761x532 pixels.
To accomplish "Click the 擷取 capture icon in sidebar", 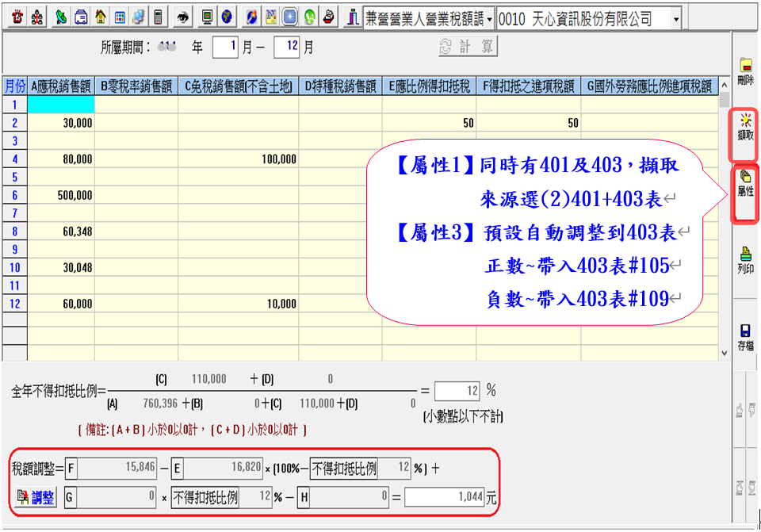I will tap(745, 127).
